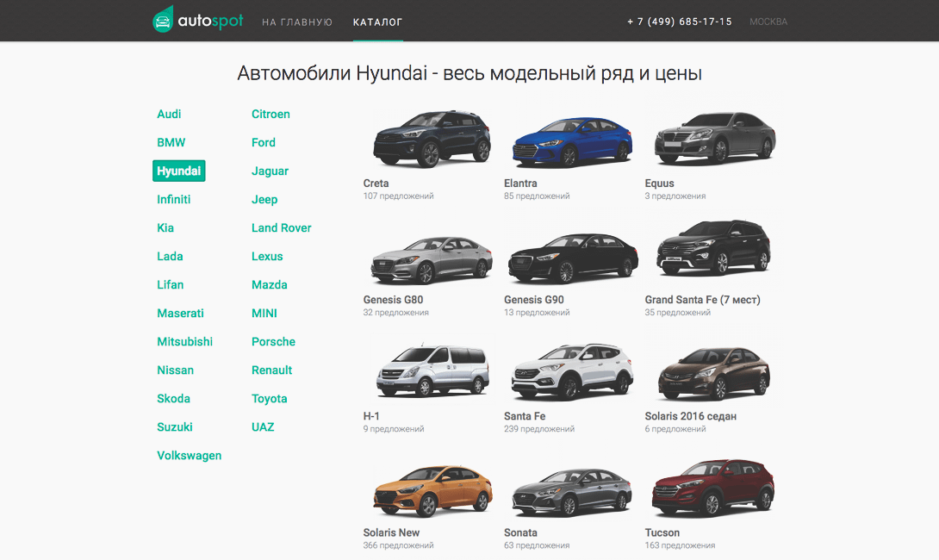Choose Infiniti in brand list
This screenshot has height=560, width=939.
(174, 199)
